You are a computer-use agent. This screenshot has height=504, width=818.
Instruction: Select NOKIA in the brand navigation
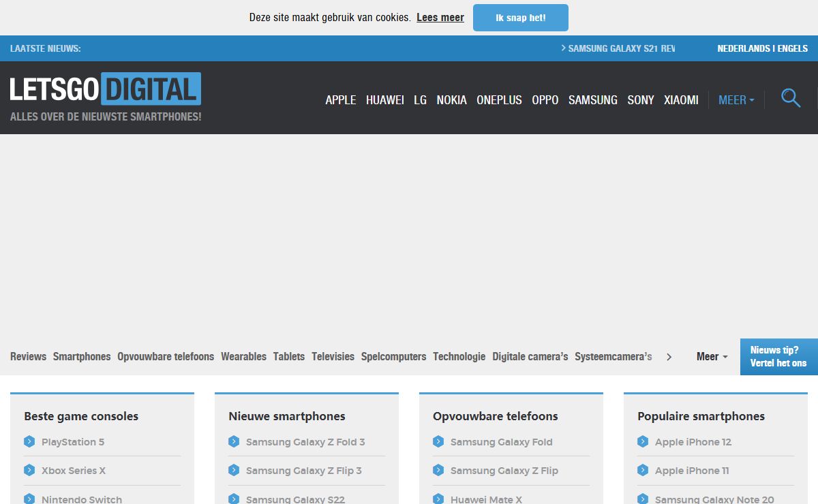tap(451, 100)
